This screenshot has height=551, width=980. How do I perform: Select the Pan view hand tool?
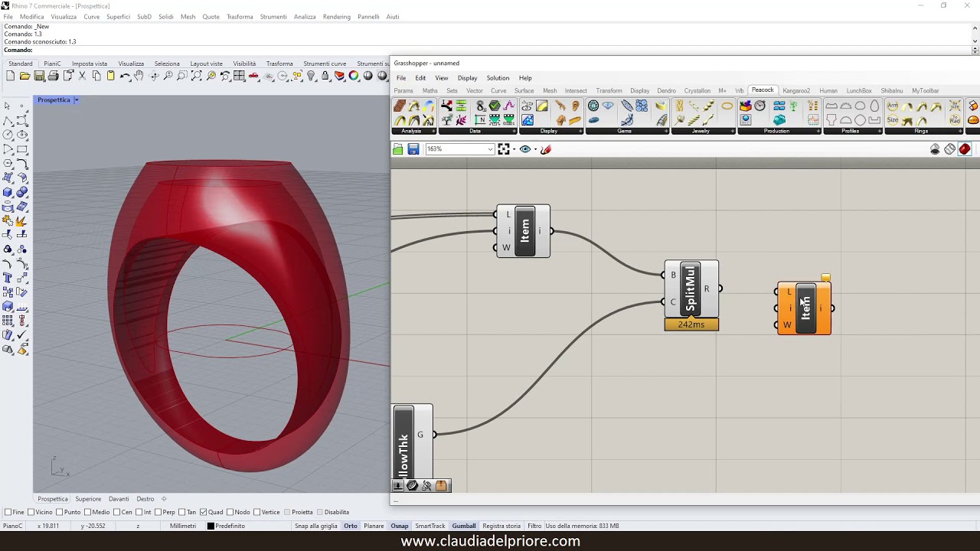coord(139,76)
